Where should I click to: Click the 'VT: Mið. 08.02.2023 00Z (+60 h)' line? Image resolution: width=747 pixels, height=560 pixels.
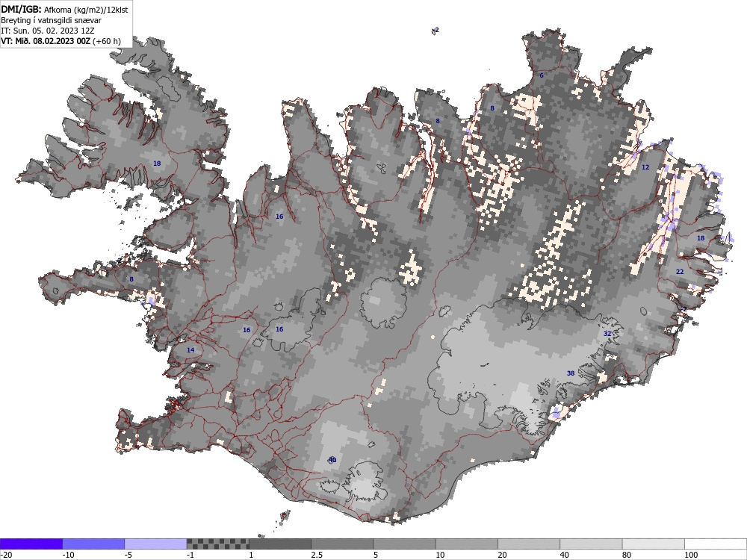coord(61,41)
